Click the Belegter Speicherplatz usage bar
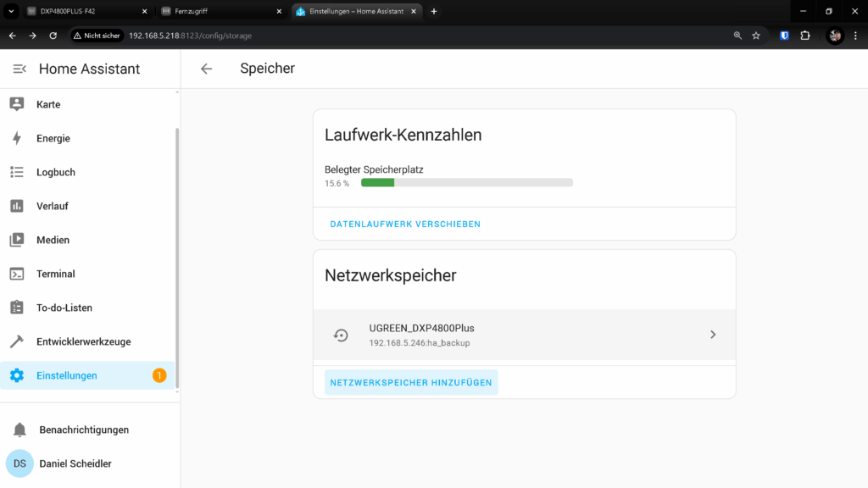This screenshot has height=488, width=868. coord(467,183)
